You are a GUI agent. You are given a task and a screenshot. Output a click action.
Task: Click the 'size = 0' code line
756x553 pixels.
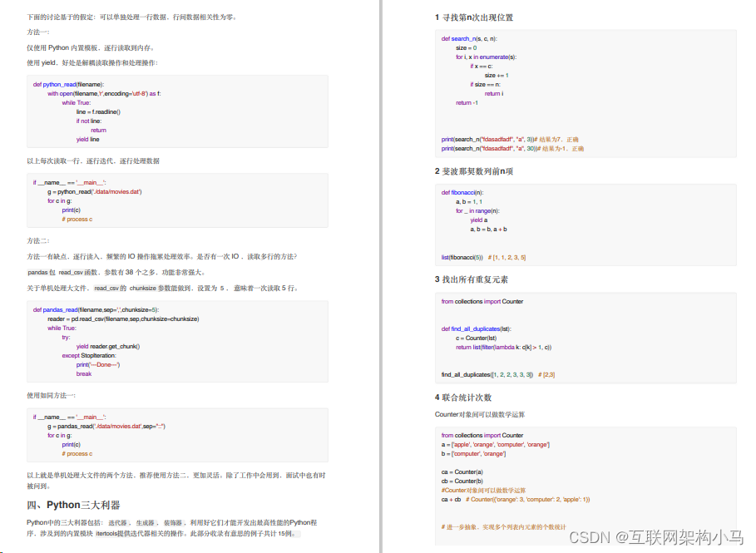[x=467, y=47]
